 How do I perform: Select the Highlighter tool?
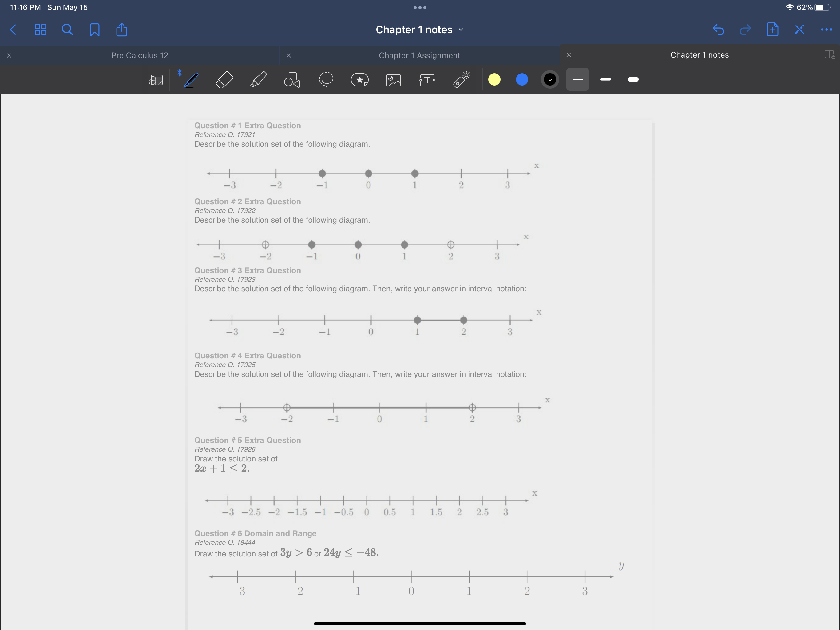pyautogui.click(x=259, y=80)
